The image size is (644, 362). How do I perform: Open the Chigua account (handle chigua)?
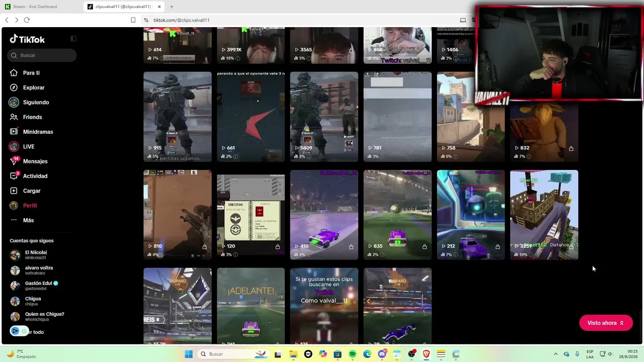[x=33, y=301]
